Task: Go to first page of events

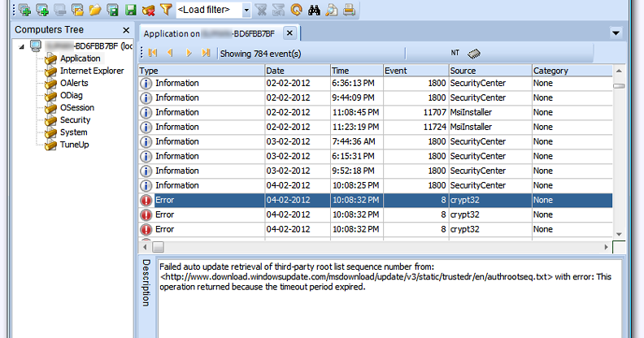Action: [153, 53]
